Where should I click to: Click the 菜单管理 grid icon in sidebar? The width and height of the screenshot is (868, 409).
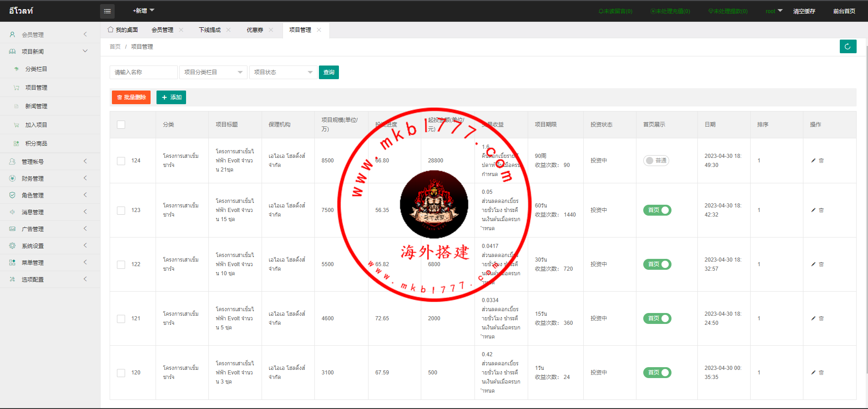tap(12, 263)
